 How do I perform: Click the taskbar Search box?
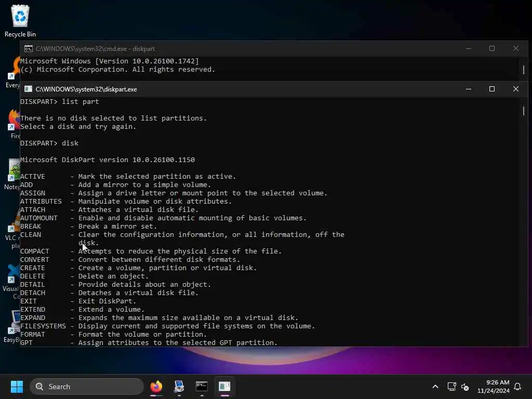87,387
